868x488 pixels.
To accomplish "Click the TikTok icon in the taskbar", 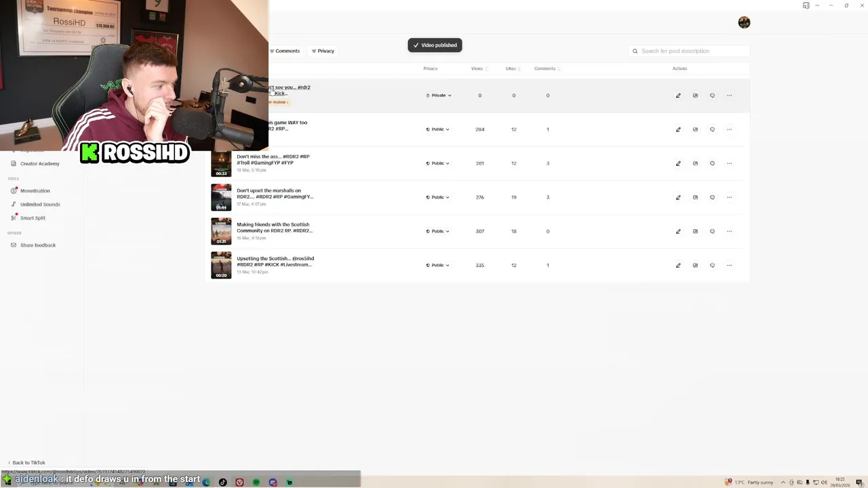I will 222,483.
